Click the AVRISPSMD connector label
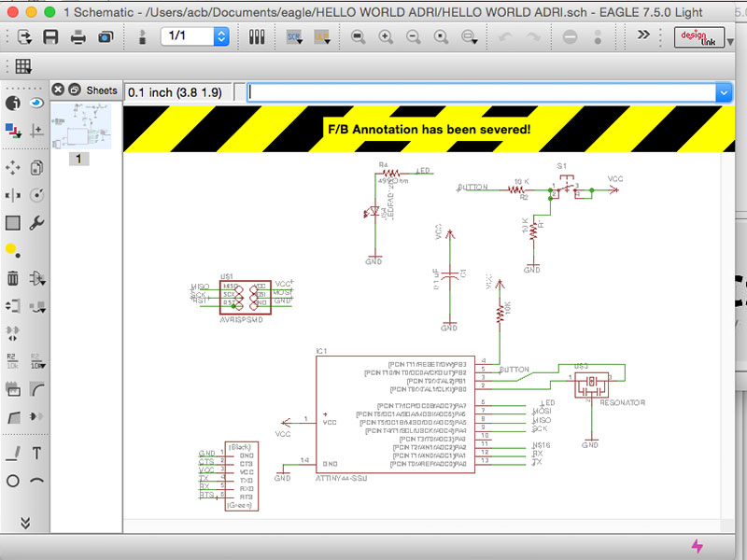747x560 pixels. point(241,320)
